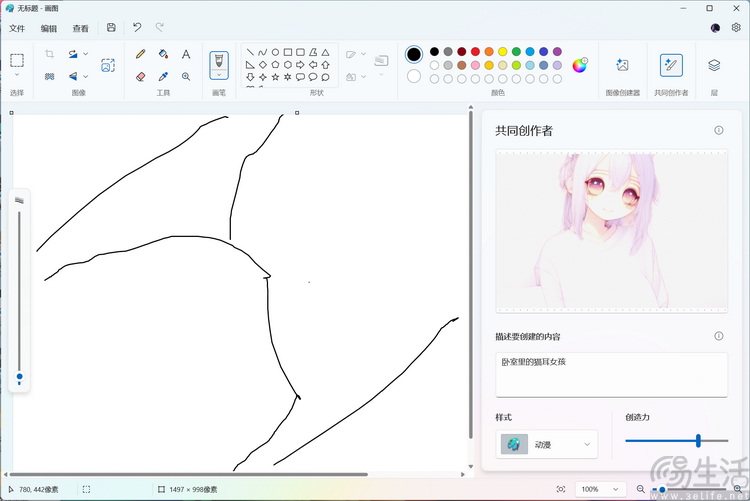Select the primary color circle
The image size is (750, 501).
pyautogui.click(x=414, y=54)
